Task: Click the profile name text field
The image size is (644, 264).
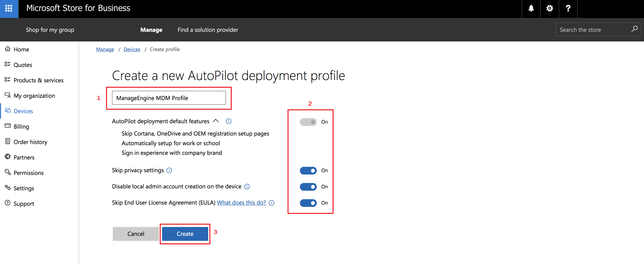Action: (169, 98)
